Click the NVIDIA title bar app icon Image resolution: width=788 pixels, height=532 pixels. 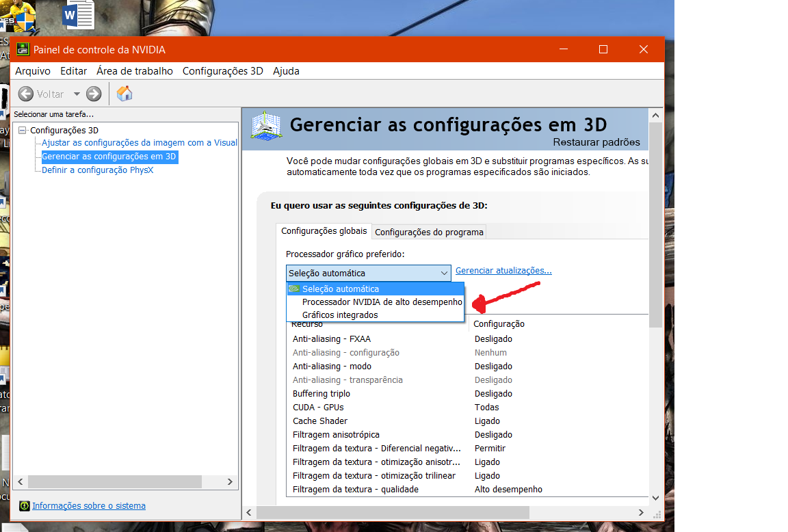pyautogui.click(x=23, y=49)
